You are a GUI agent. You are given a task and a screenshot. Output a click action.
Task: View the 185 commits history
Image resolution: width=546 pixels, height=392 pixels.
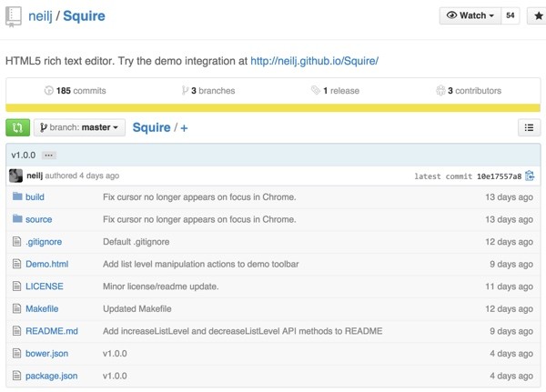click(x=76, y=91)
